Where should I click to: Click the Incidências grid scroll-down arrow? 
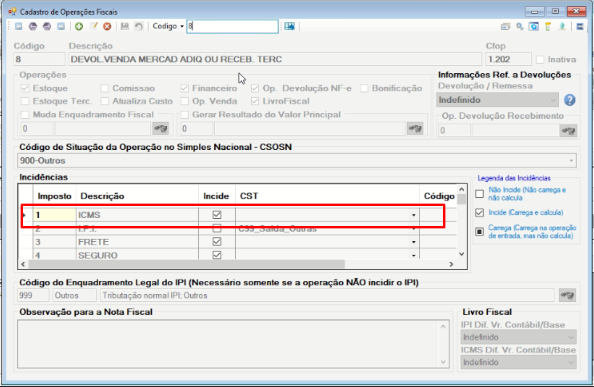(462, 254)
